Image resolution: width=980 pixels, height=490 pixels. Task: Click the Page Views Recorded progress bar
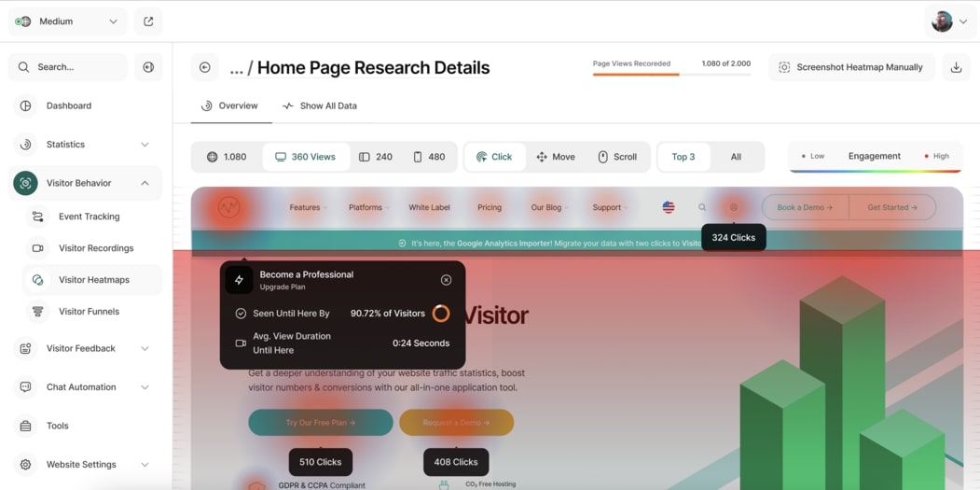click(672, 75)
